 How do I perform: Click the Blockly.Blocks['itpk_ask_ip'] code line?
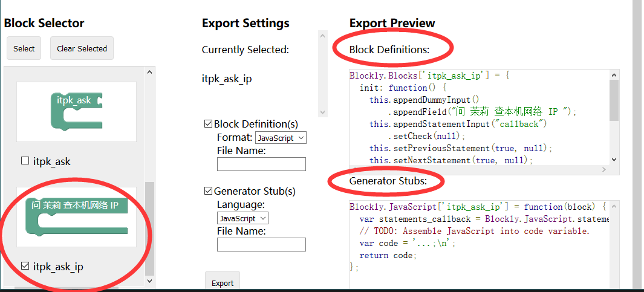pos(429,76)
